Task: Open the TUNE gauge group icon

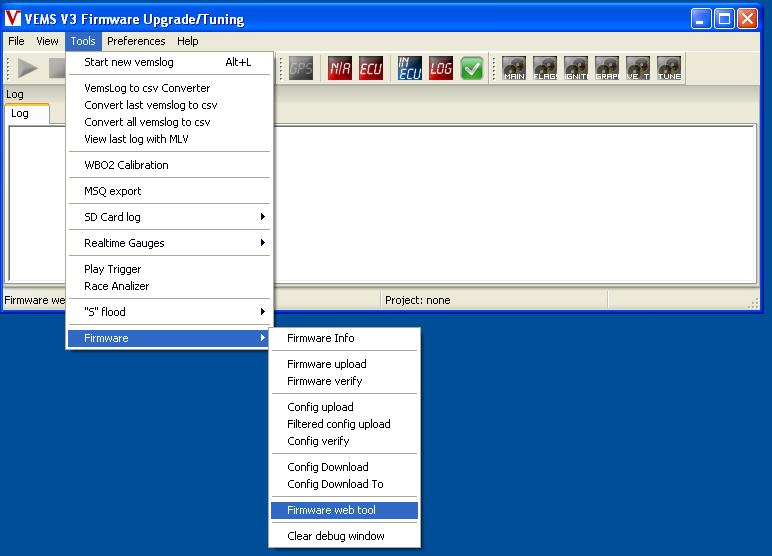Action: click(x=669, y=68)
